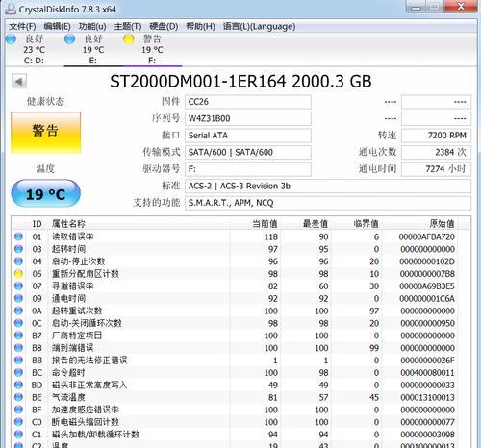The height and width of the screenshot is (448, 481).
Task: Click the status icon for attribute 09
Action: (18, 298)
